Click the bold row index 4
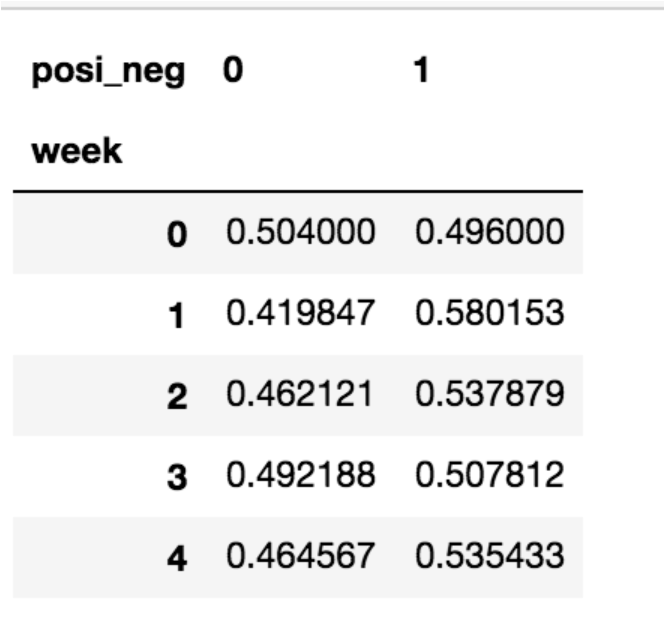This screenshot has height=619, width=664. tap(176, 559)
